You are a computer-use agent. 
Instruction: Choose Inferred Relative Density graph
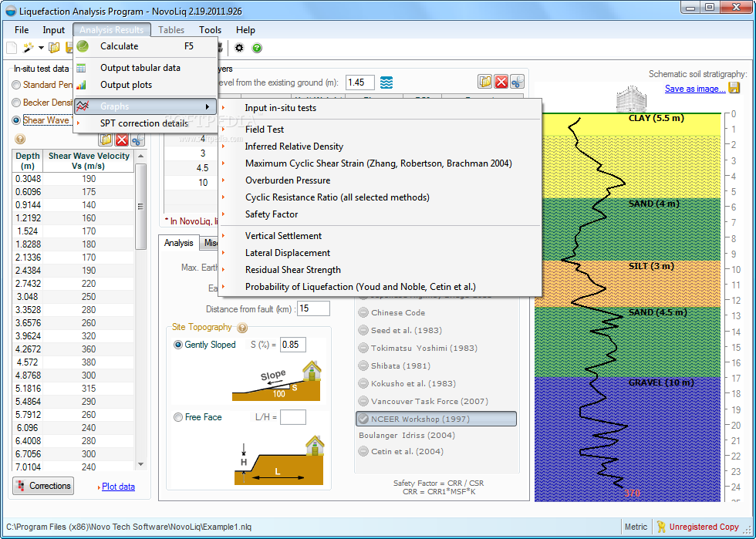coord(380,147)
